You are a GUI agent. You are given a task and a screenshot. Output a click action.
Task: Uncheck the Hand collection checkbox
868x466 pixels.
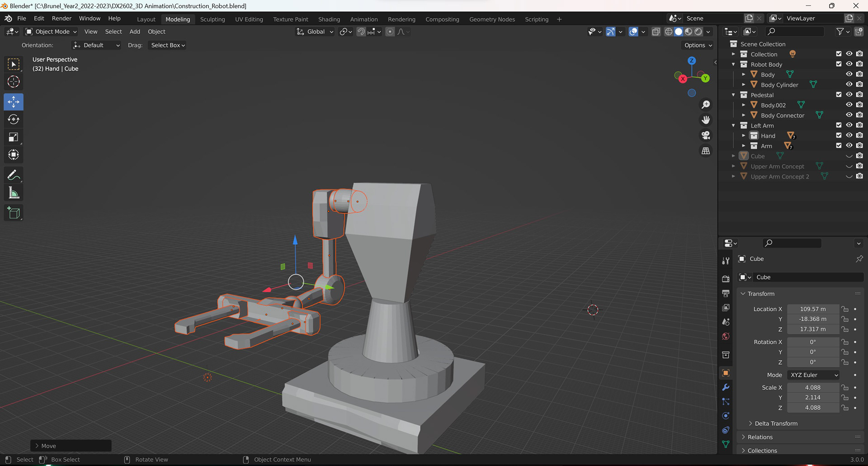[839, 135]
